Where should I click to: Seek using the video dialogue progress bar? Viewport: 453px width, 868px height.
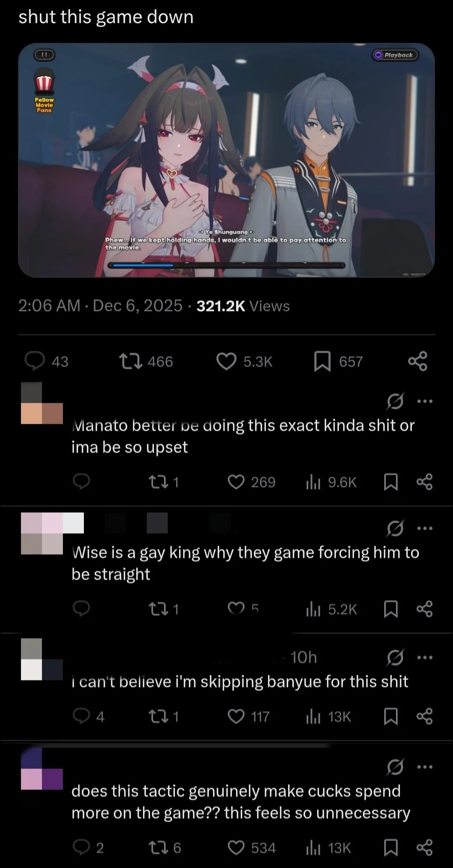click(226, 265)
